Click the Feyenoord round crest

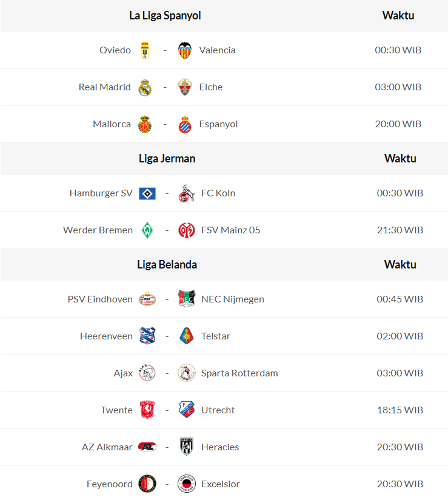(x=147, y=484)
